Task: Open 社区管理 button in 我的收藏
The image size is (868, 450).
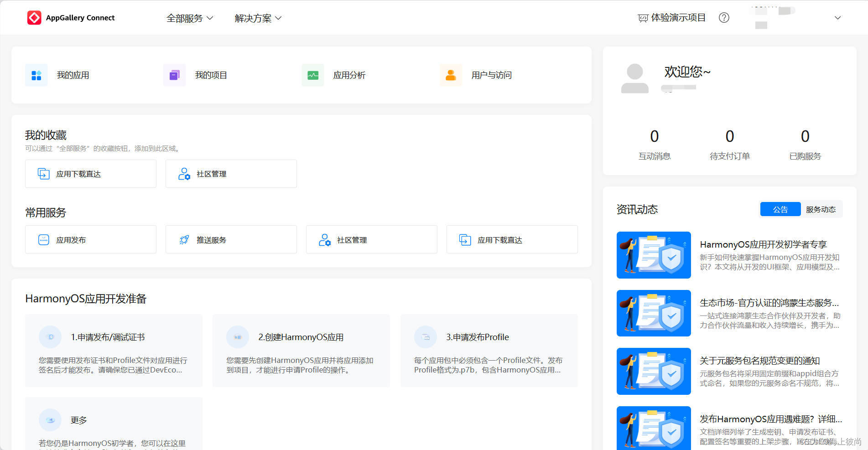Action: [x=231, y=174]
